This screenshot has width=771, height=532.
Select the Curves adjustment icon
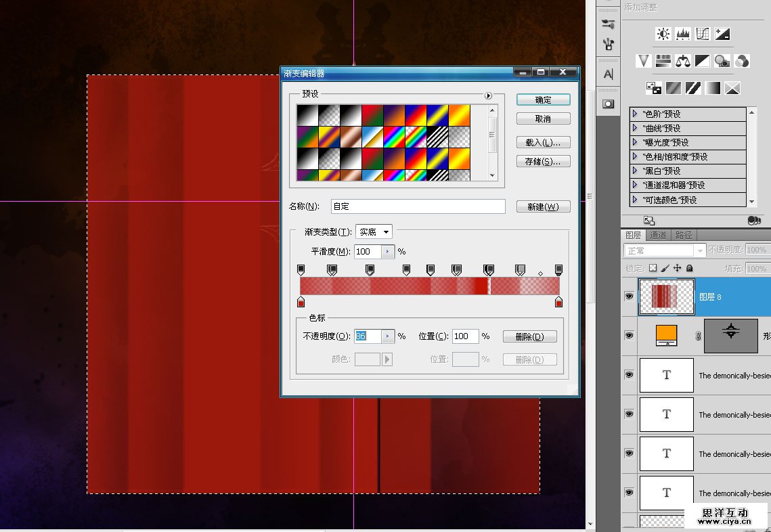point(703,34)
